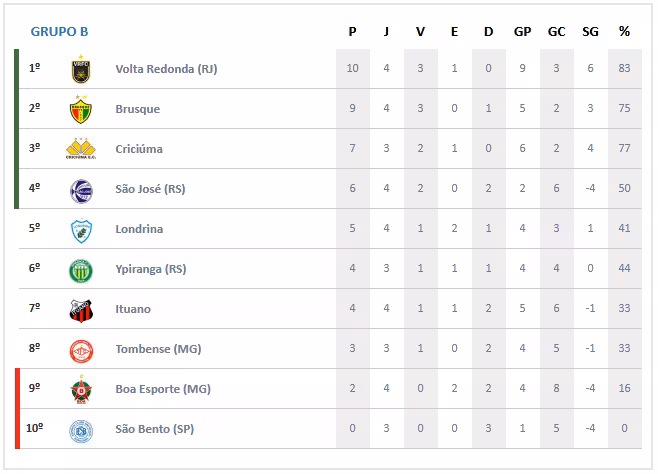Click the GP goals scored header
This screenshot has height=474, width=658.
point(522,31)
